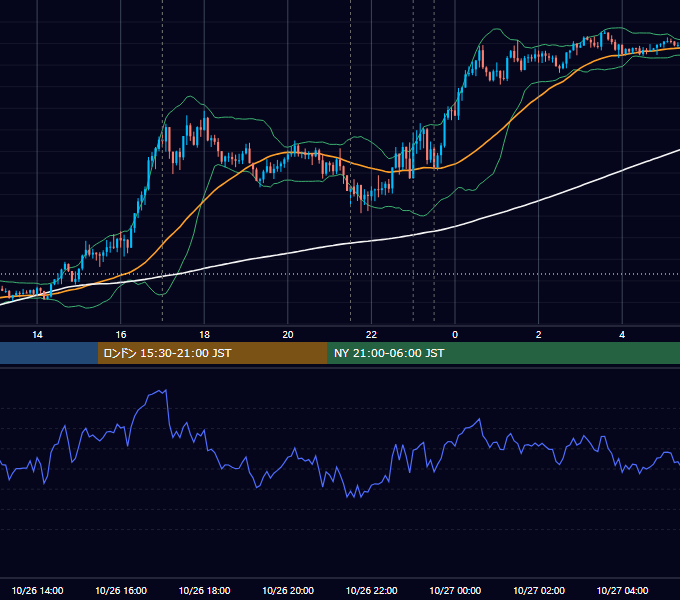Click the 10/27 04:00 date label

click(622, 590)
